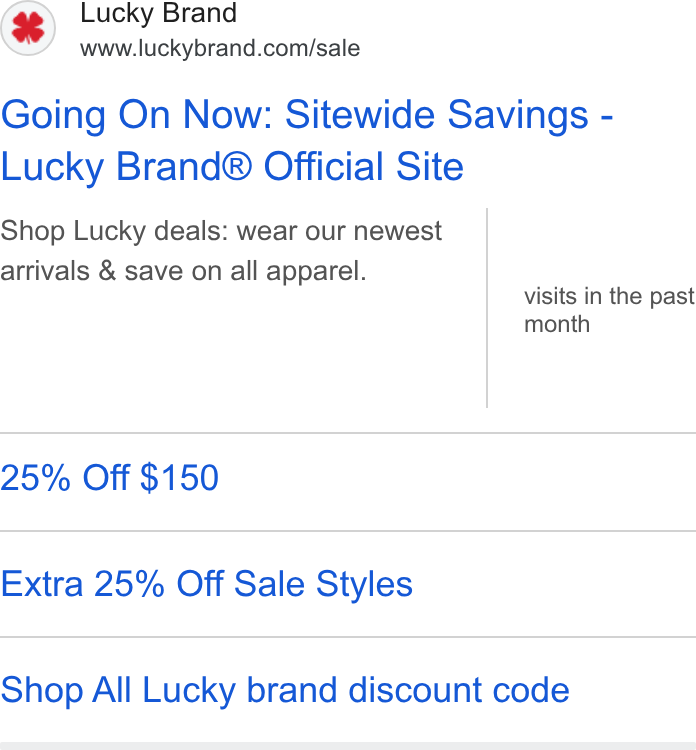Viewport: 696px width, 750px height.
Task: Open the Lucky Brand advertiser name
Action: 158,13
